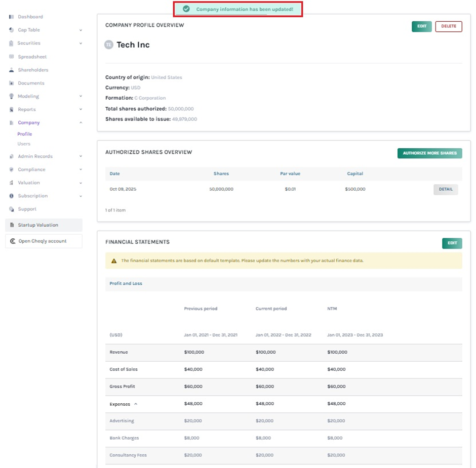Click the AUTHORIZE MORE SHARES button

(x=429, y=153)
